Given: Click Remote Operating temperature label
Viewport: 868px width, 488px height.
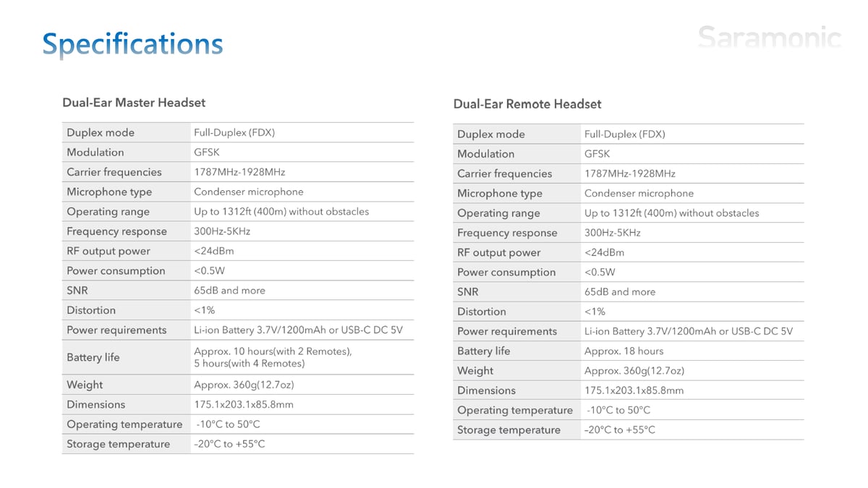Looking at the screenshot, I should click(515, 410).
